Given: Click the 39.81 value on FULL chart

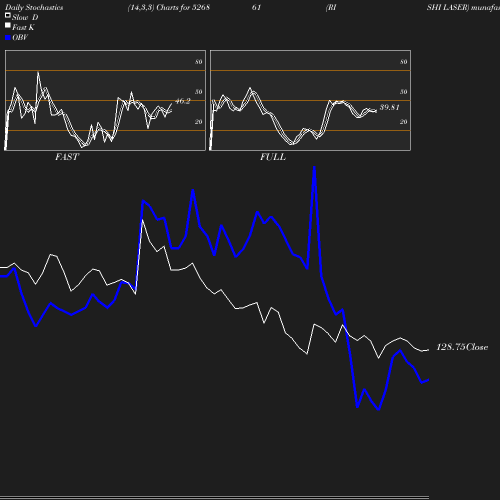Looking at the screenshot, I should [x=390, y=107].
